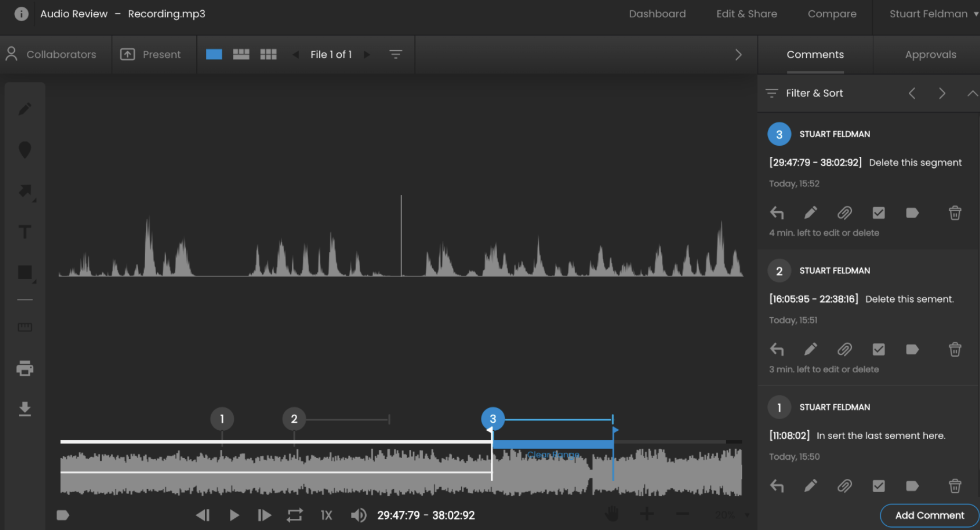Delete comment 3 using trash icon
The height and width of the screenshot is (530, 980).
coord(955,213)
